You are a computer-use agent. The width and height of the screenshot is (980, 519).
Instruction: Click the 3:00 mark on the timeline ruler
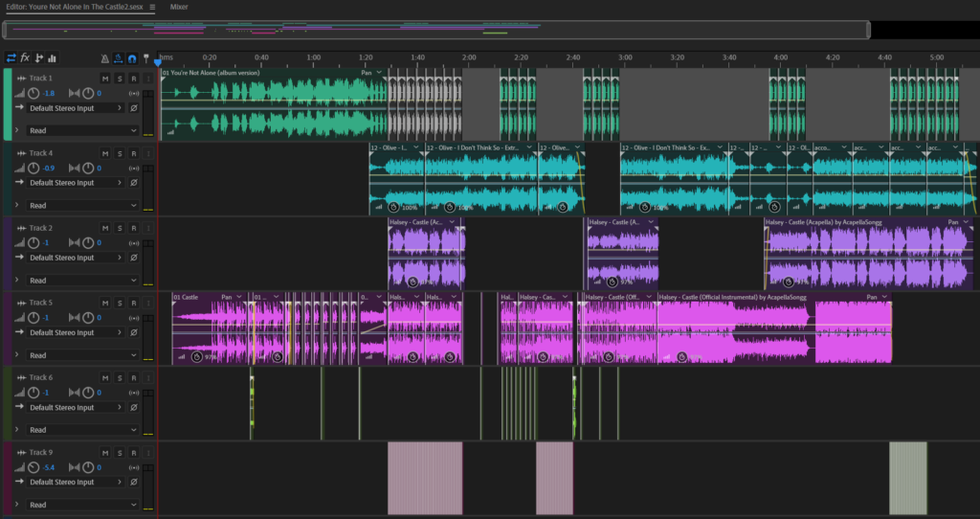pos(625,58)
